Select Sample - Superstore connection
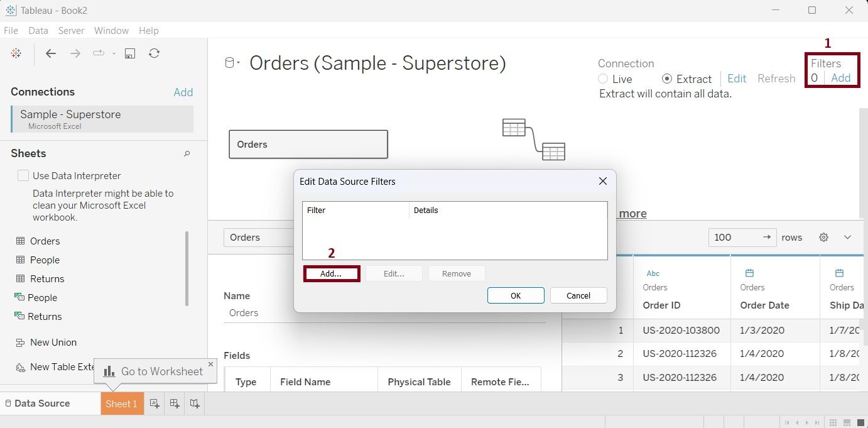This screenshot has height=428, width=868. pos(102,119)
